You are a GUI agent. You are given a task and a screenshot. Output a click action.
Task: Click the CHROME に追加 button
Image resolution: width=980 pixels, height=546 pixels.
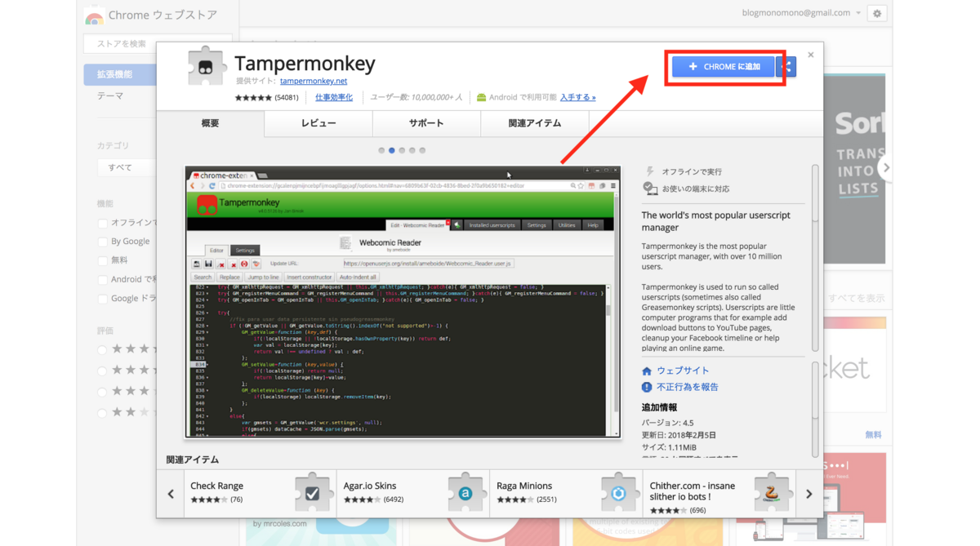(723, 67)
